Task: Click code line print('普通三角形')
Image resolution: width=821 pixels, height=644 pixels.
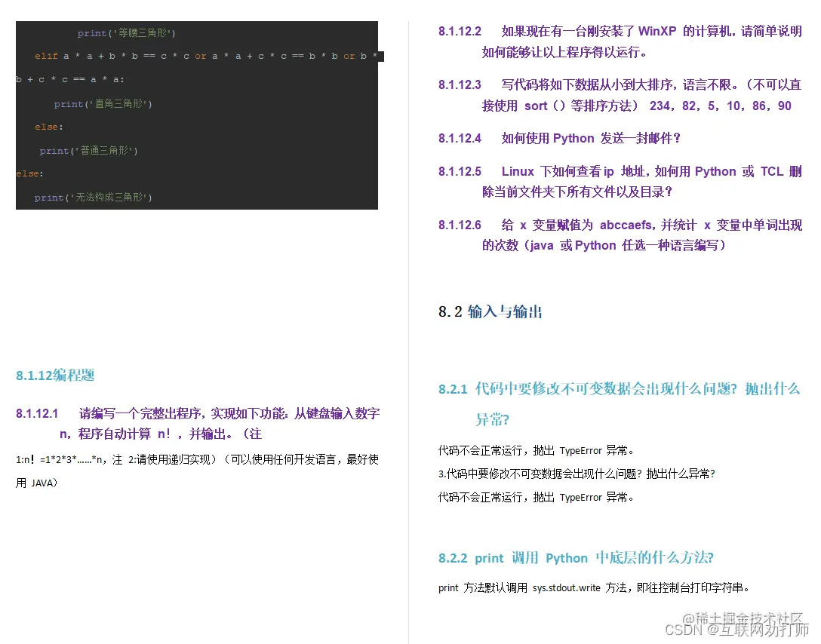Action: tap(88, 151)
